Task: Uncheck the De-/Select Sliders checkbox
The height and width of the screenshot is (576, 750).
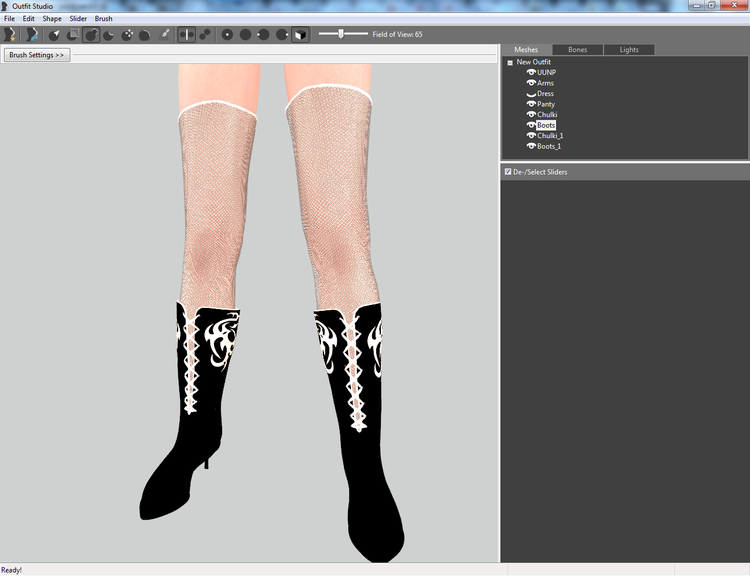Action: click(x=508, y=171)
